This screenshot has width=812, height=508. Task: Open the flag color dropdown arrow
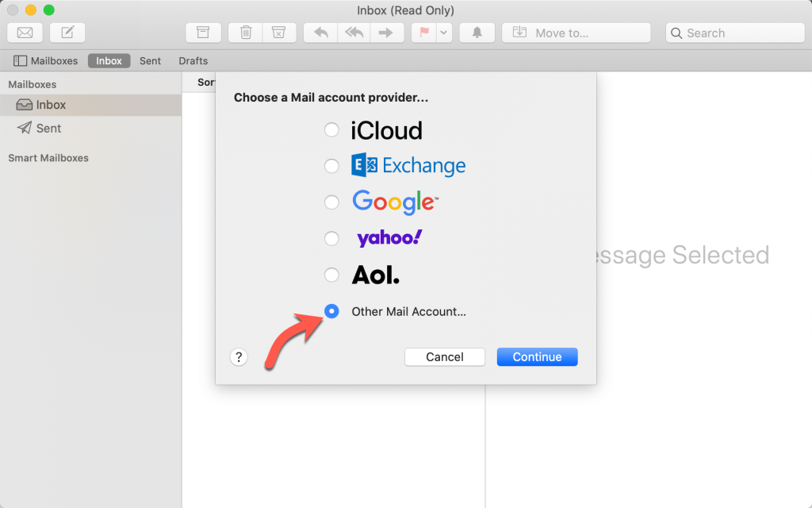pos(443,33)
